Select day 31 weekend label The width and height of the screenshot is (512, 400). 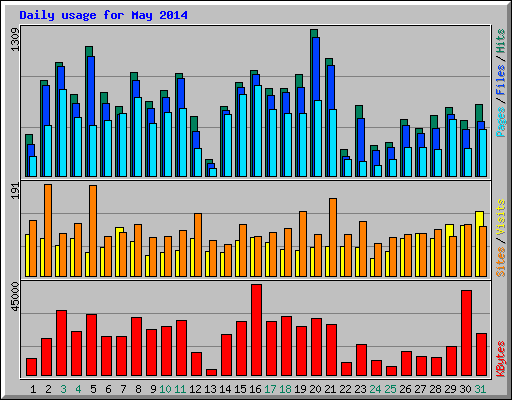pyautogui.click(x=480, y=389)
